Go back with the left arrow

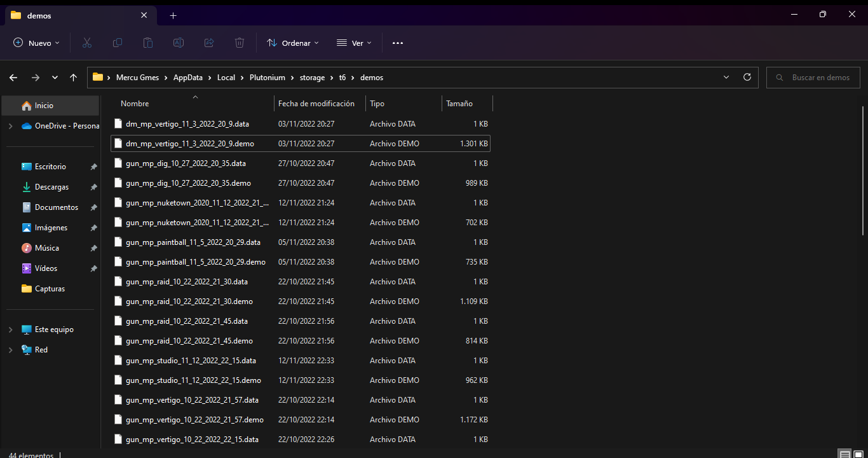(x=13, y=78)
